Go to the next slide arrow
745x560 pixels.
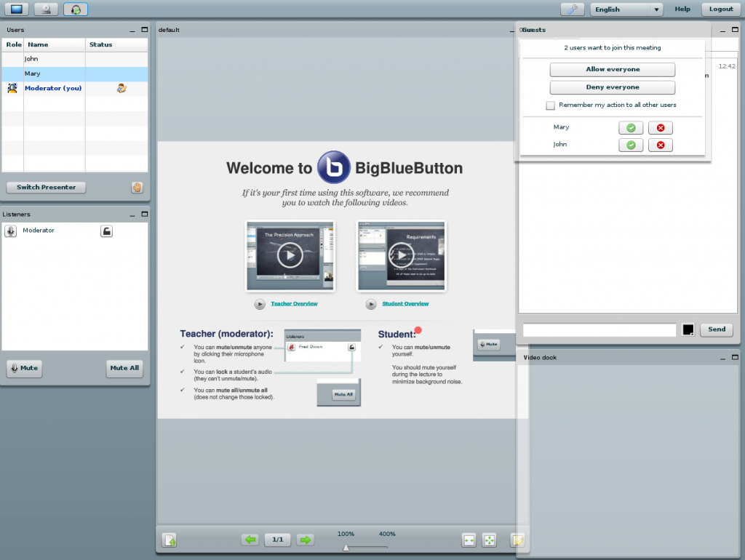(x=306, y=540)
